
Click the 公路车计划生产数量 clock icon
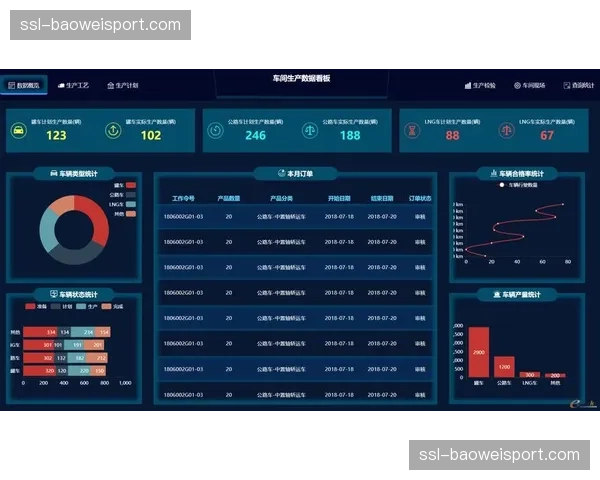215,130
